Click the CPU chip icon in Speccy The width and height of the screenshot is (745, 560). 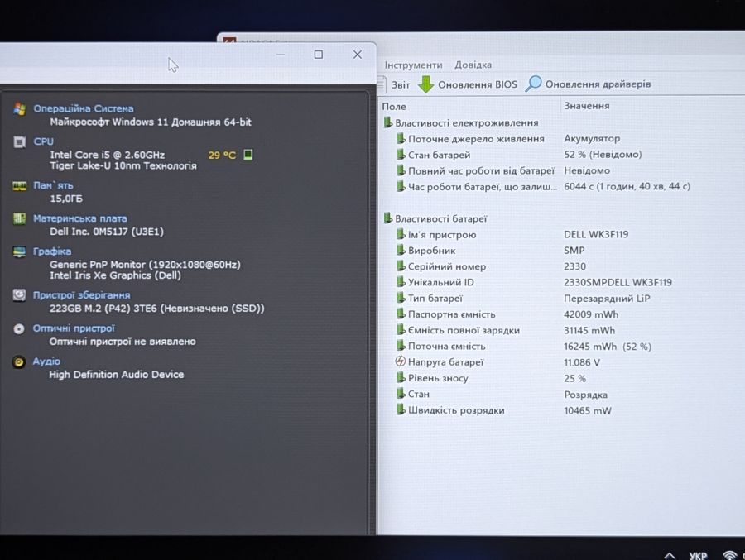20,141
